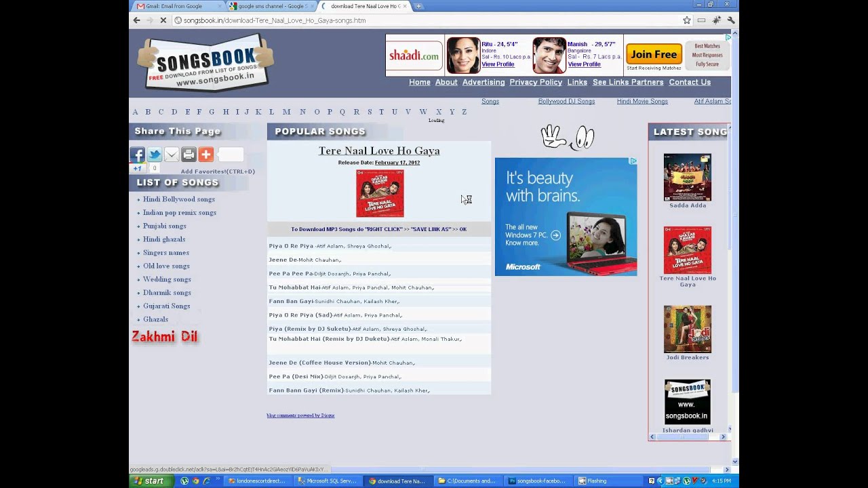
Task: Open Dharmik songs list
Action: [167, 293]
